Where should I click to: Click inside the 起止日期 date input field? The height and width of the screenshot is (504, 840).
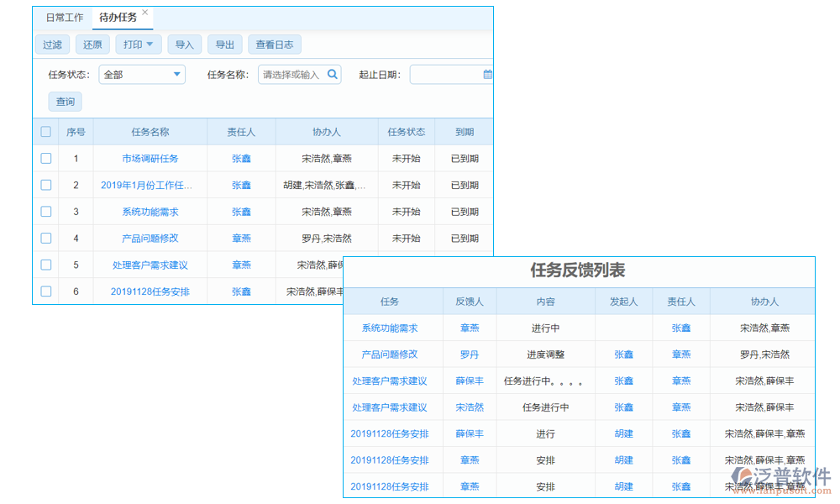445,74
